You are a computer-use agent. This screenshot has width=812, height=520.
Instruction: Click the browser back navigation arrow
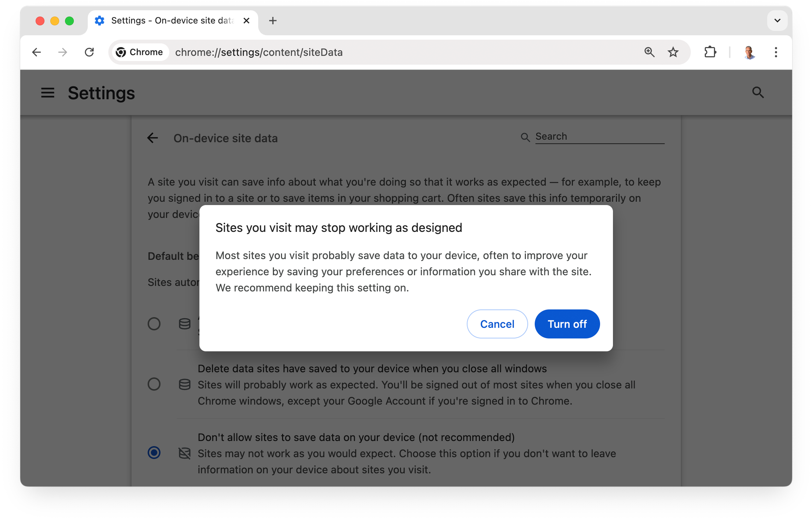pyautogui.click(x=37, y=53)
